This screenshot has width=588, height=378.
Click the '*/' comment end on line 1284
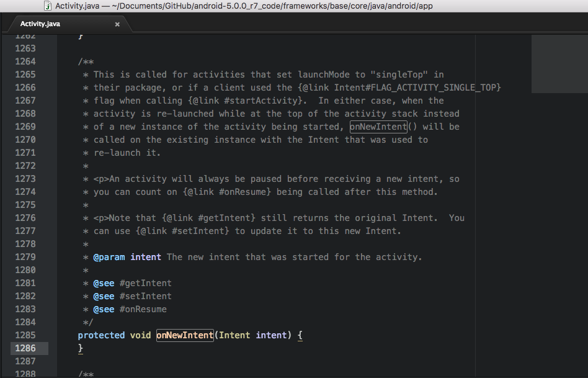coord(88,322)
